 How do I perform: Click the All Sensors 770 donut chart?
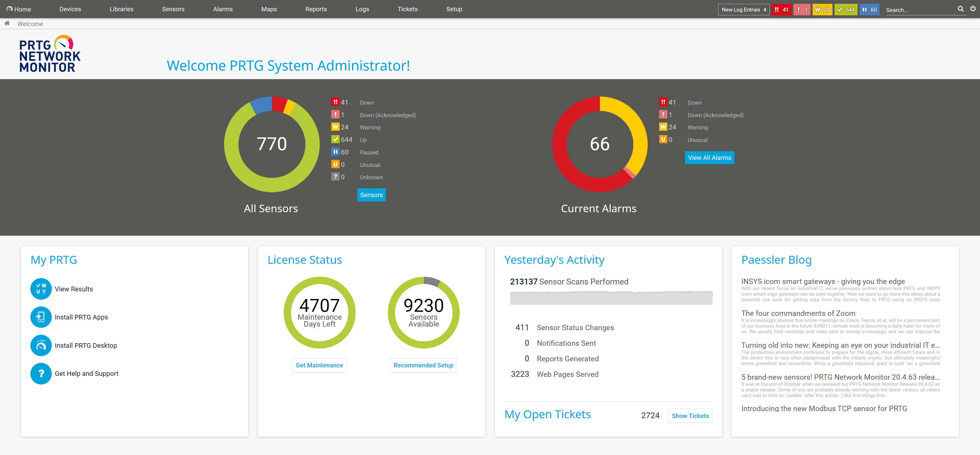272,144
